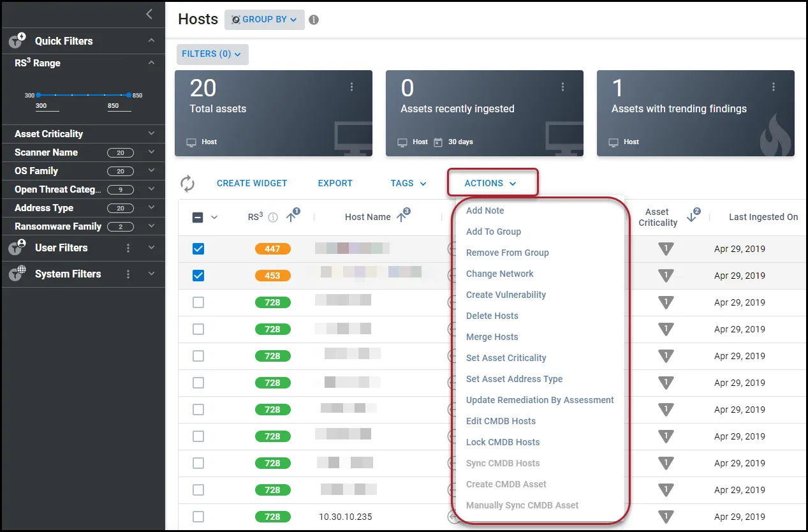Open the Group By dropdown
Screen dimensions: 808x532
pyautogui.click(x=265, y=20)
